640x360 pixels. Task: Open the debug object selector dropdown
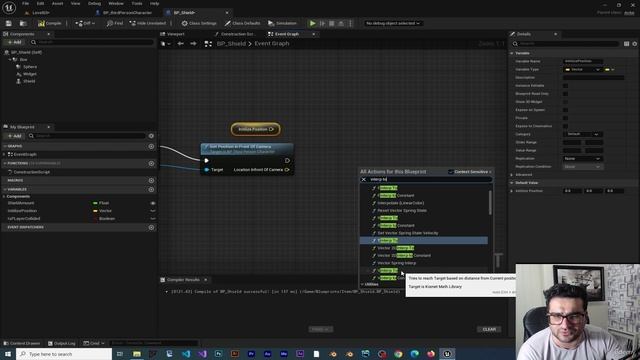pyautogui.click(x=393, y=23)
